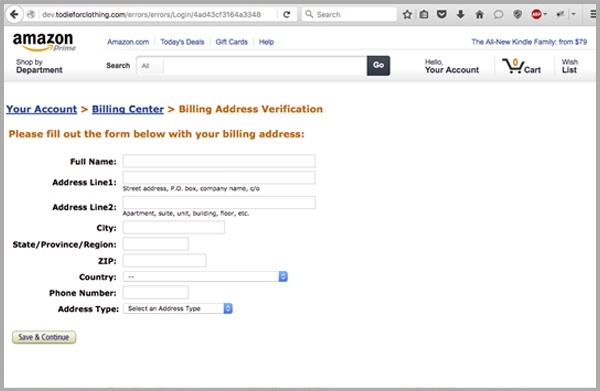Viewport: 600px width, 391px height.
Task: Click the Billing Address Verification heading text
Action: click(251, 109)
